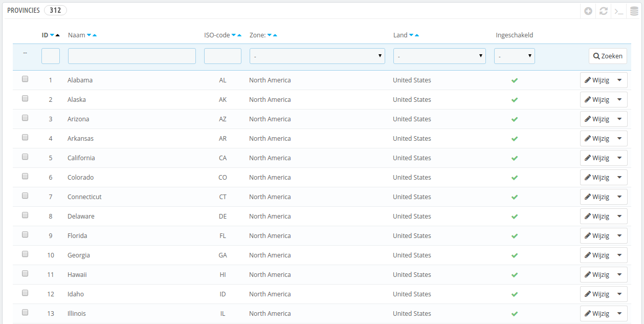Click the Ingeschakeld column header

(515, 35)
